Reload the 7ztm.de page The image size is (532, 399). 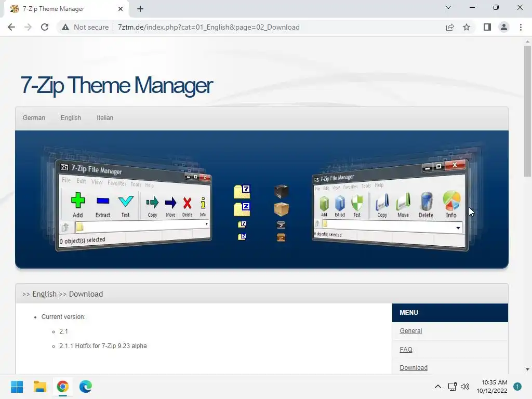pyautogui.click(x=45, y=27)
